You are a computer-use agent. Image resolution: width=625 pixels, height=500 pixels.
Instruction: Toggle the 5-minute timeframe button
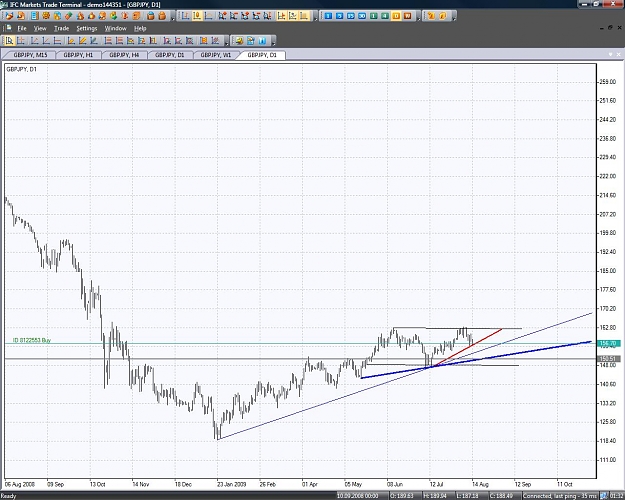339,16
